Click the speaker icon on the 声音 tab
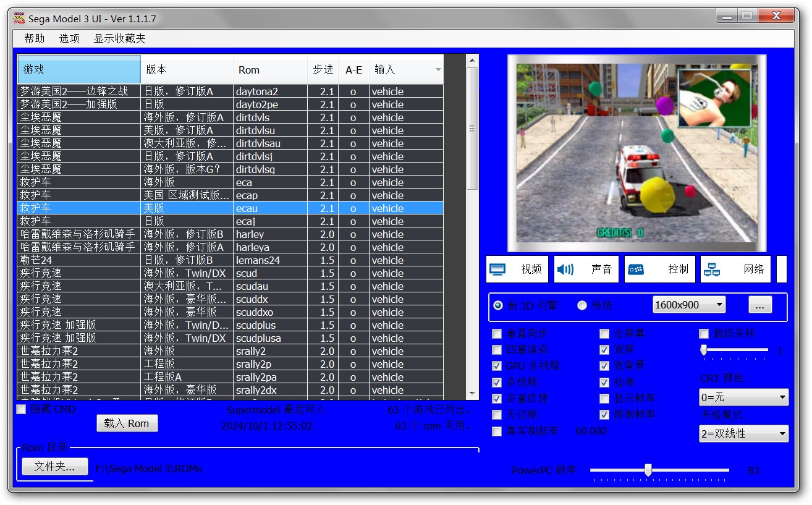This screenshot has height=505, width=812. pyautogui.click(x=565, y=269)
